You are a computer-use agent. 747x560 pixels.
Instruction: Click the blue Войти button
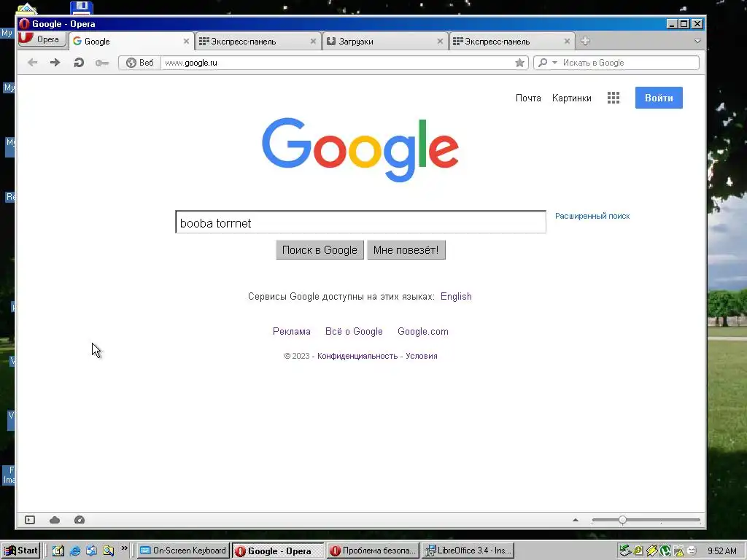coord(659,98)
